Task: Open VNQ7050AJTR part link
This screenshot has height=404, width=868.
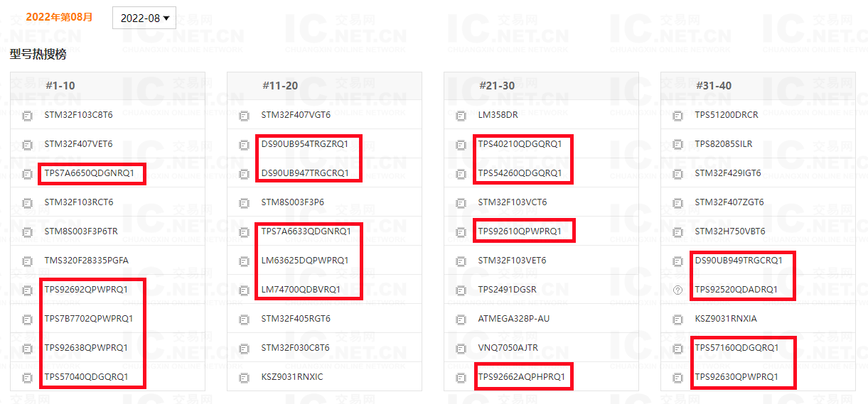Action: pos(508,348)
